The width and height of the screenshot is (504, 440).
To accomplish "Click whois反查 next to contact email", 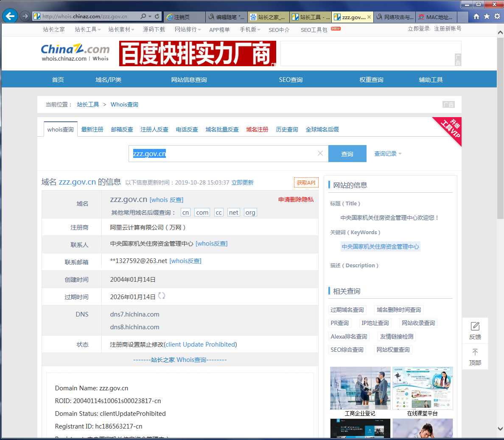I will tap(185, 261).
